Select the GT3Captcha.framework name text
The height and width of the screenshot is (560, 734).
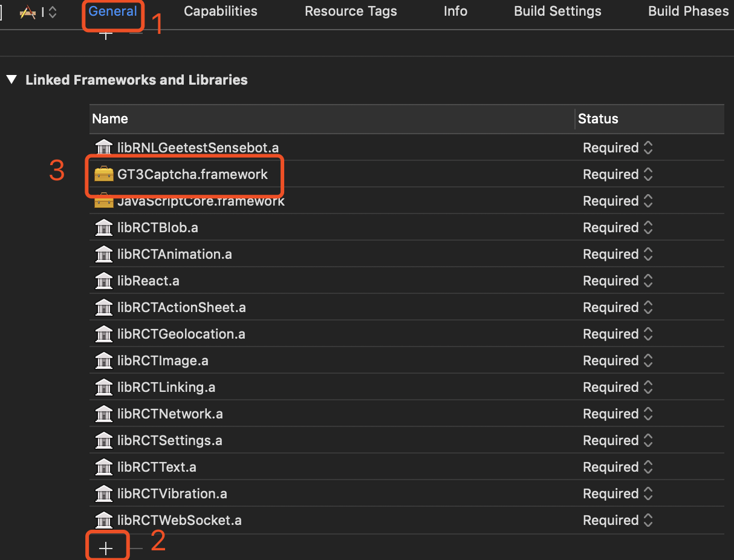click(x=193, y=174)
